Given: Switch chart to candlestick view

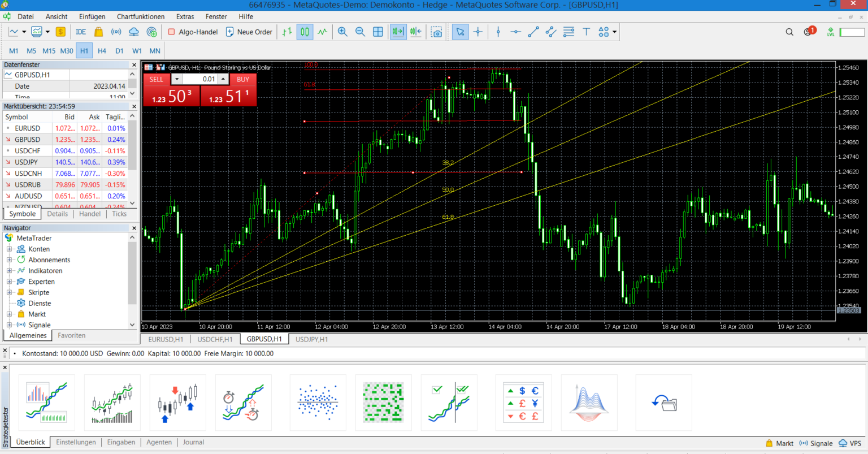Looking at the screenshot, I should click(305, 32).
